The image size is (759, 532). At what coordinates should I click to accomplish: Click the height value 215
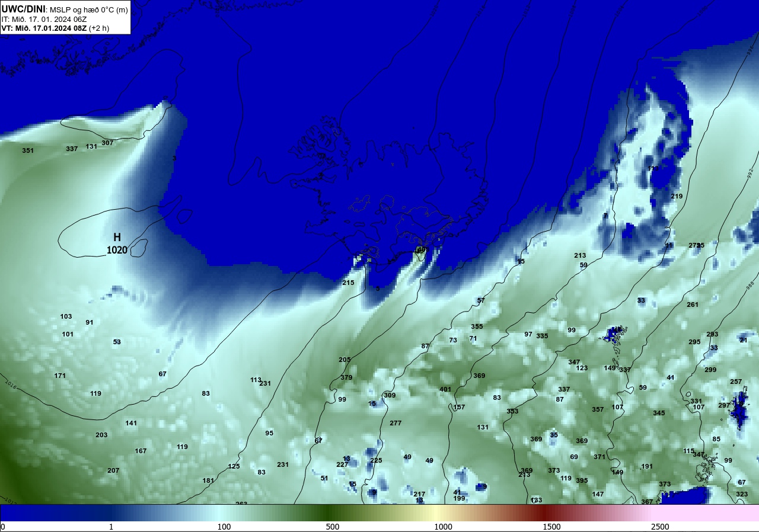click(x=348, y=283)
